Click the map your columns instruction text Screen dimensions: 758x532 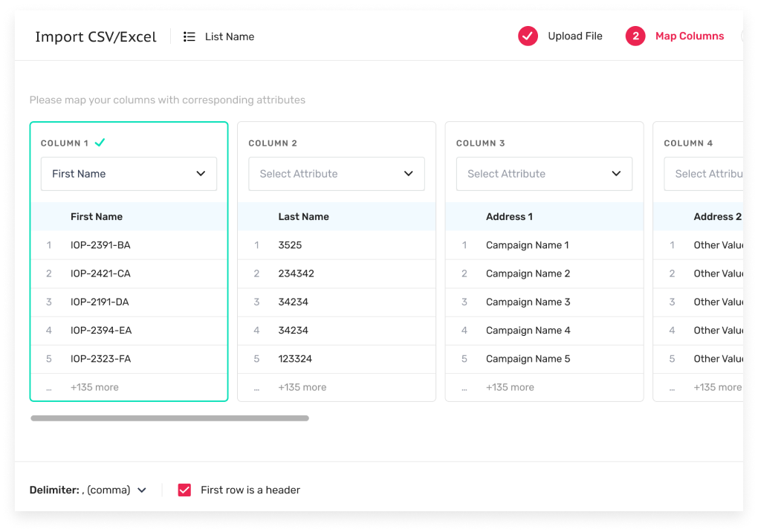point(167,100)
